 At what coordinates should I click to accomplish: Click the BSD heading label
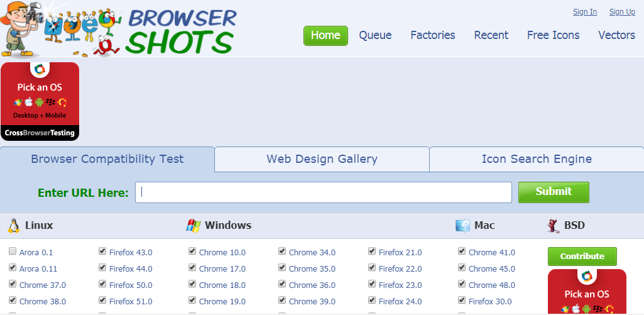[575, 225]
